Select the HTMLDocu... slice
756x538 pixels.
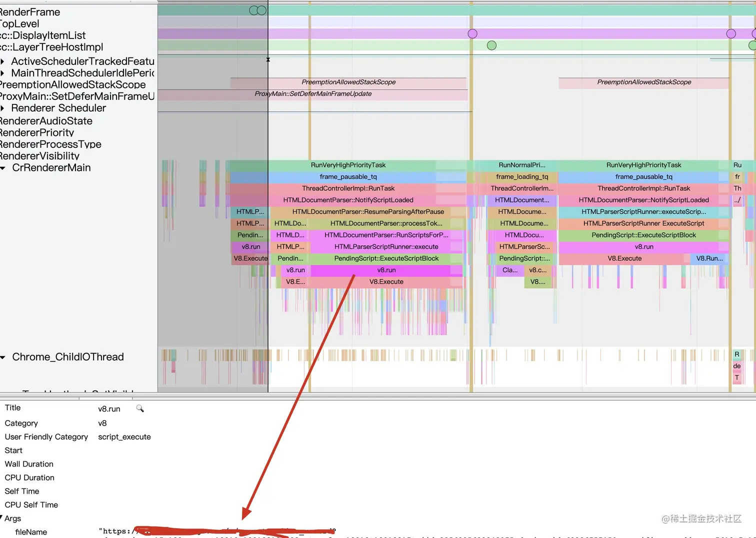tap(524, 235)
